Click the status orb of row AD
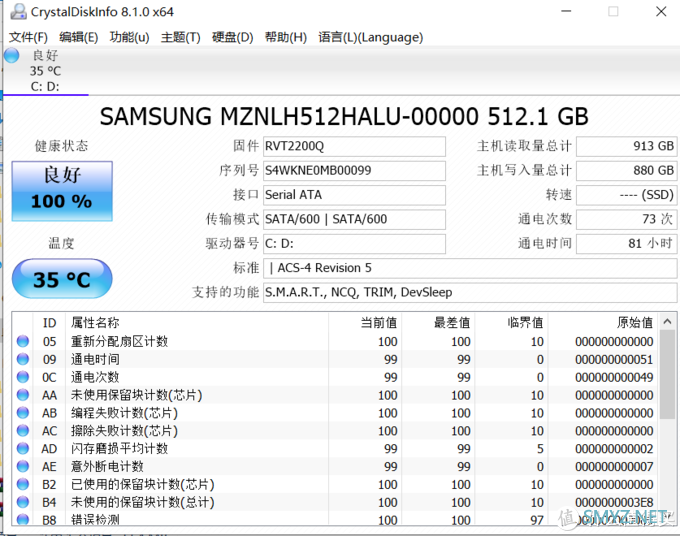Image resolution: width=680 pixels, height=536 pixels. (23, 448)
